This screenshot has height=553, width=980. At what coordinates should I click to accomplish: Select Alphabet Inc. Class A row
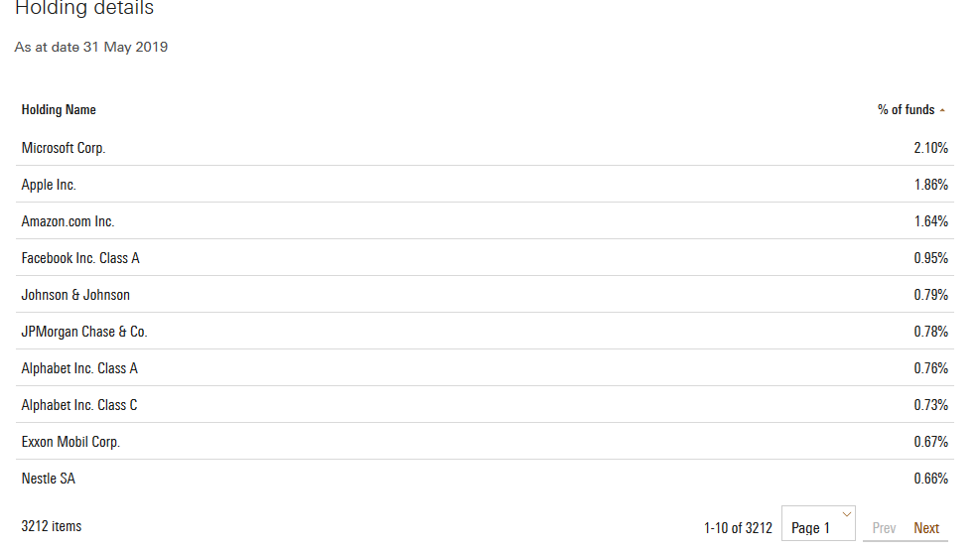click(485, 368)
